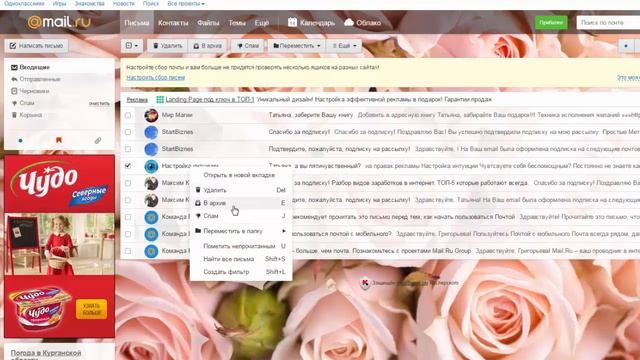The width and height of the screenshot is (640, 360).
Task: Click avatar of Команда рекомендует прочитать email
Action: [x=151, y=217]
